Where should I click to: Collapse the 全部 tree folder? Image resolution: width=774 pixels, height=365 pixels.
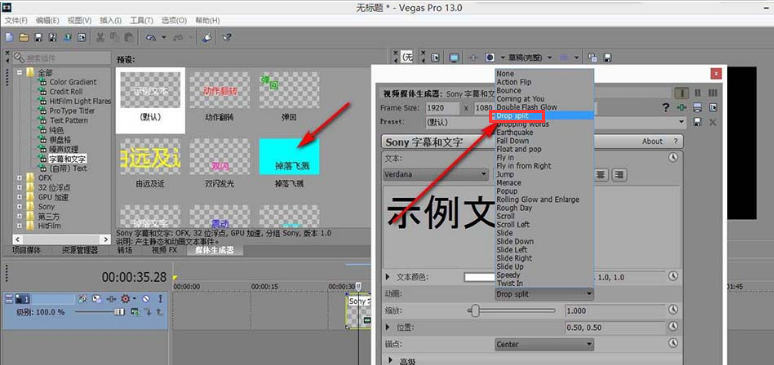click(x=20, y=73)
